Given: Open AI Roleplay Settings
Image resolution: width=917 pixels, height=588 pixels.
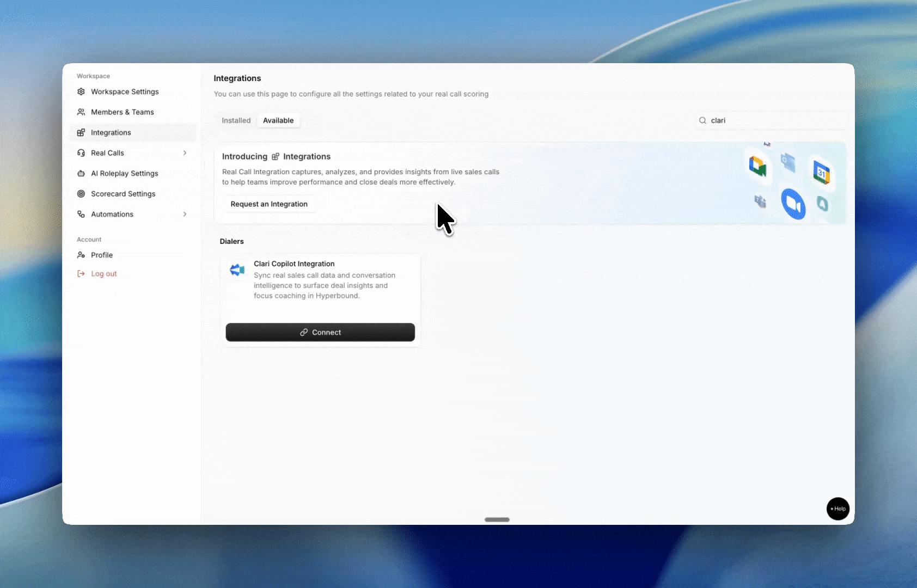Looking at the screenshot, I should point(133,173).
